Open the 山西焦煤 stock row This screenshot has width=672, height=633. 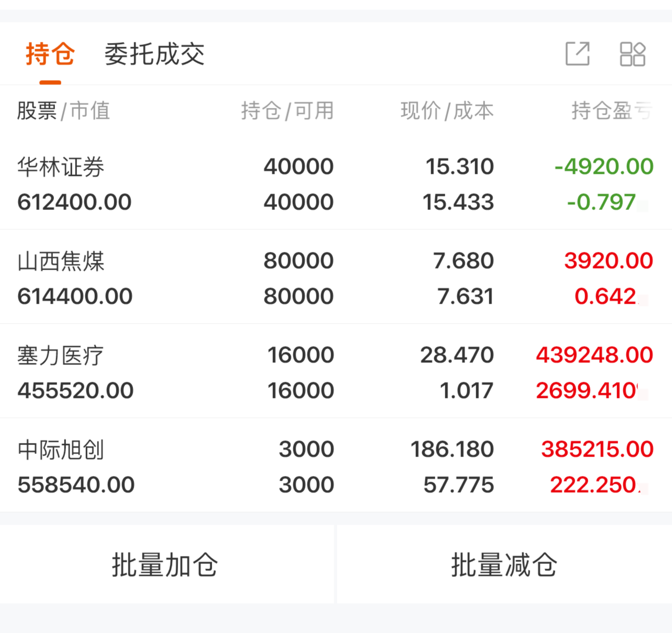[x=336, y=277]
